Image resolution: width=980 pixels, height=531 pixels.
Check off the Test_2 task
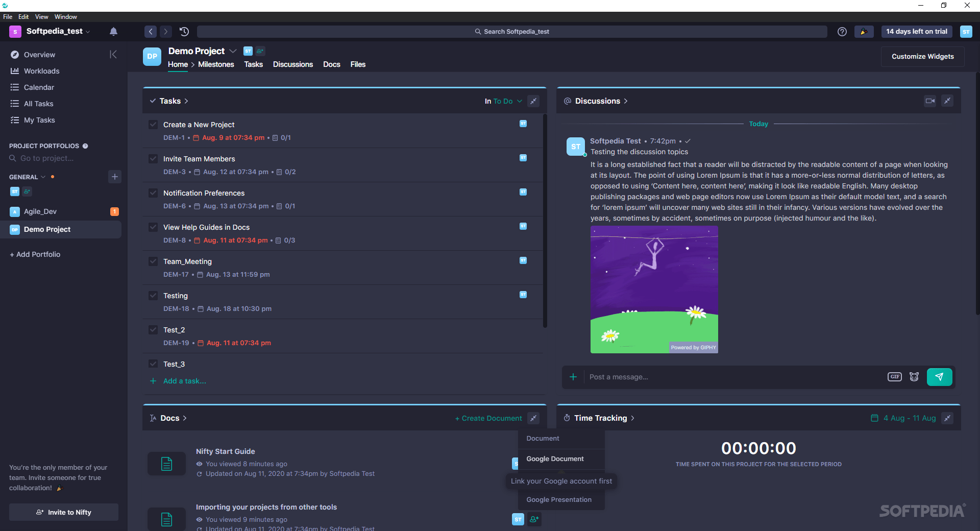(x=153, y=330)
